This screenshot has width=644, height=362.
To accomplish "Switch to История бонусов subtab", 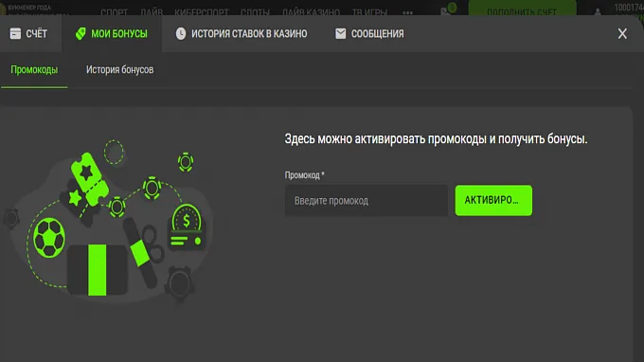I will [x=119, y=70].
